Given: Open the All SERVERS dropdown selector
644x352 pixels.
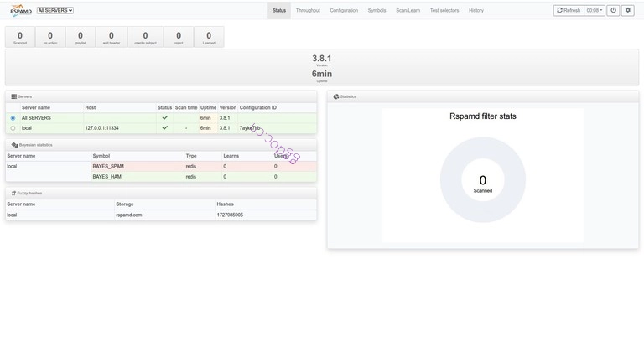Looking at the screenshot, I should (55, 10).
